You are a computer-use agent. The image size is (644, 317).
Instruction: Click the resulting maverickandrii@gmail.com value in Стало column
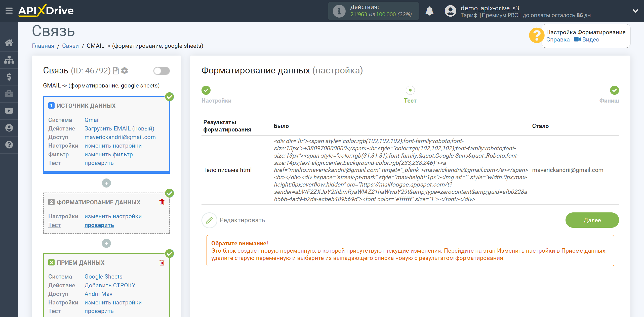tap(568, 170)
